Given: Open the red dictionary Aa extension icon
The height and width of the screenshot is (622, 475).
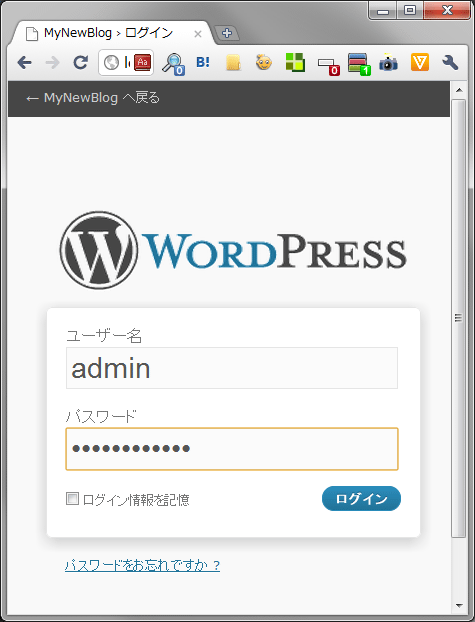Looking at the screenshot, I should 142,63.
